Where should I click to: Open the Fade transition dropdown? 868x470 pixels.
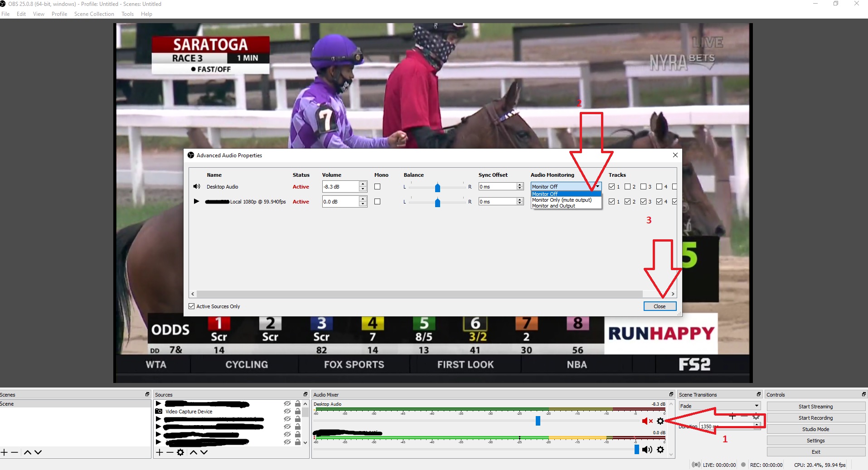point(719,406)
